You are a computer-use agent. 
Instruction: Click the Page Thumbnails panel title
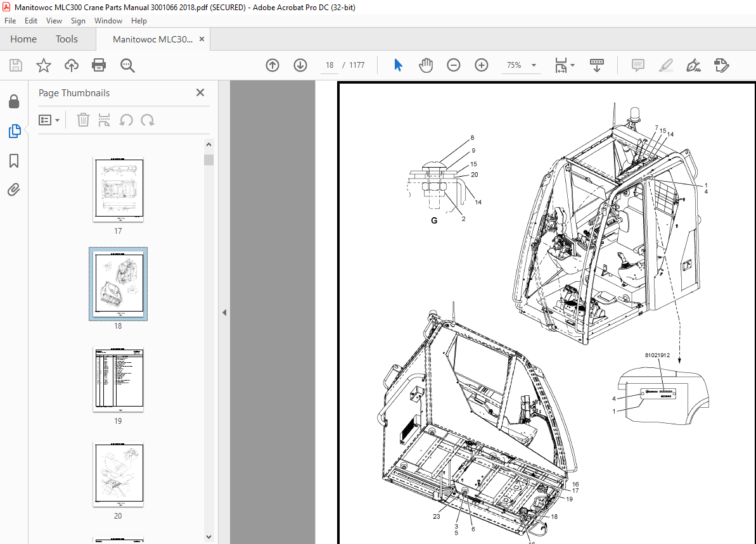74,93
